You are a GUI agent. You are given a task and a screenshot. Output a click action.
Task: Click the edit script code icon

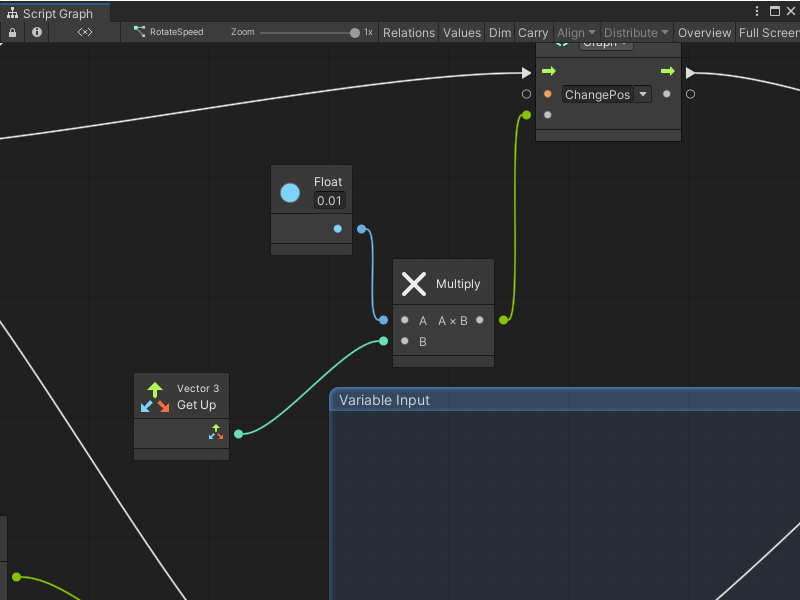(x=84, y=32)
